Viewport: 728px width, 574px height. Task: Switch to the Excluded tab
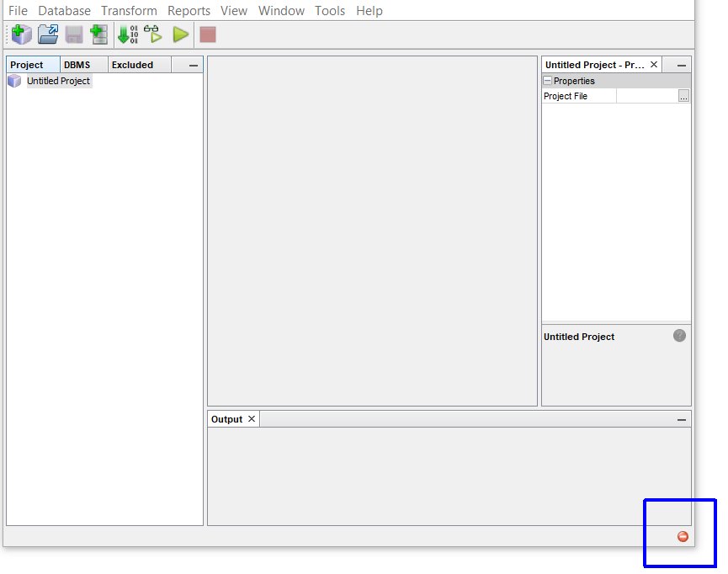(139, 65)
